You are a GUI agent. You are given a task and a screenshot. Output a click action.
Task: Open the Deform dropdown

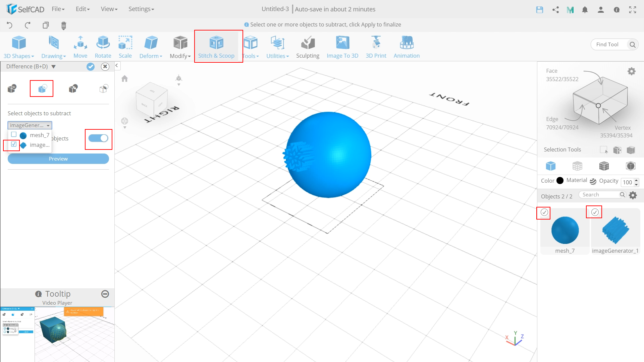(151, 47)
